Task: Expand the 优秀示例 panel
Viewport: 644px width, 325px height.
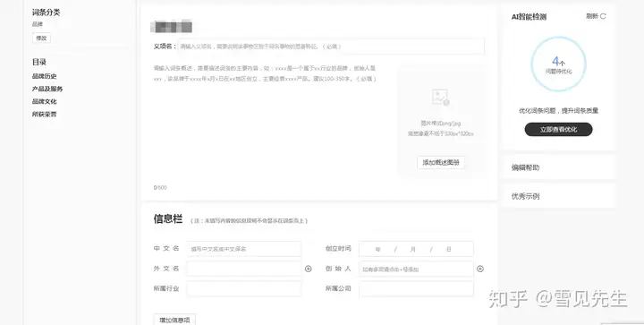Action: [558, 196]
